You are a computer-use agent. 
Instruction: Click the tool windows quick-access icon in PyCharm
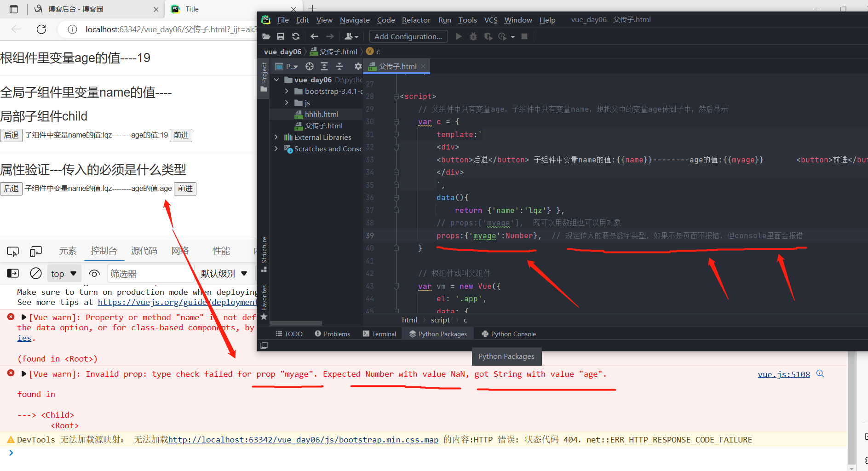264,345
